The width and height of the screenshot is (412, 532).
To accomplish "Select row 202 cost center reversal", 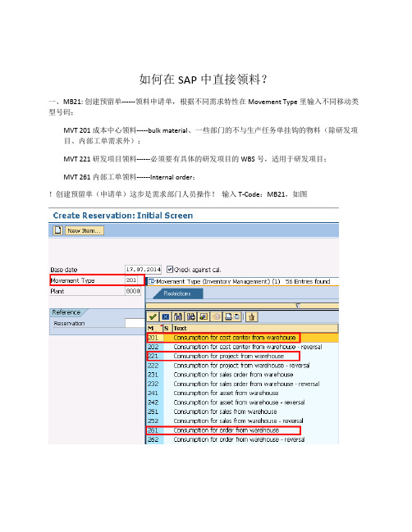I will click(x=242, y=347).
